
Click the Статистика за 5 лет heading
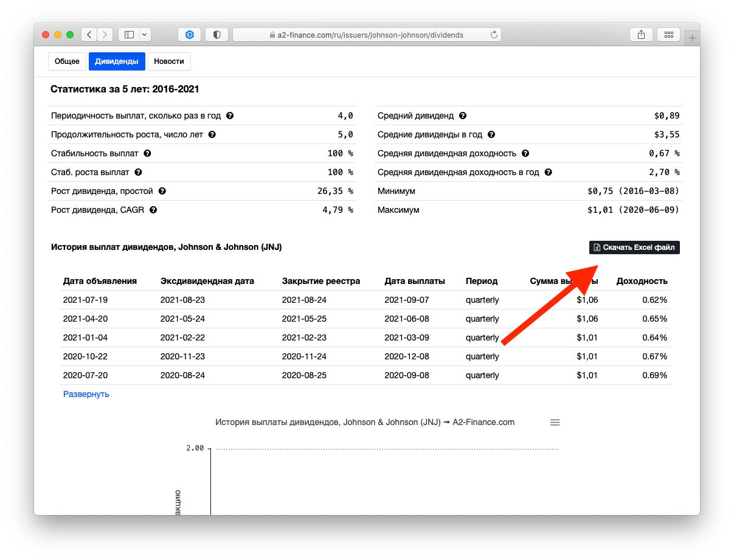[x=125, y=89]
